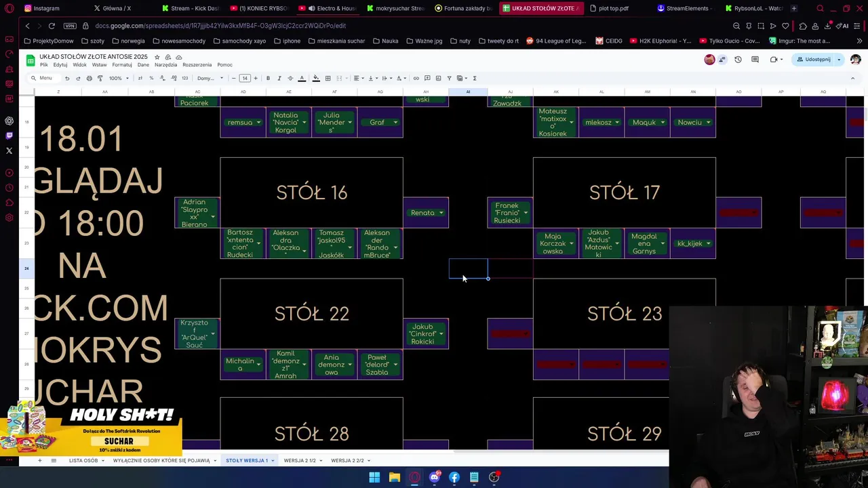Open the Rozszerzenia menu
The image size is (868, 488).
coord(197,65)
